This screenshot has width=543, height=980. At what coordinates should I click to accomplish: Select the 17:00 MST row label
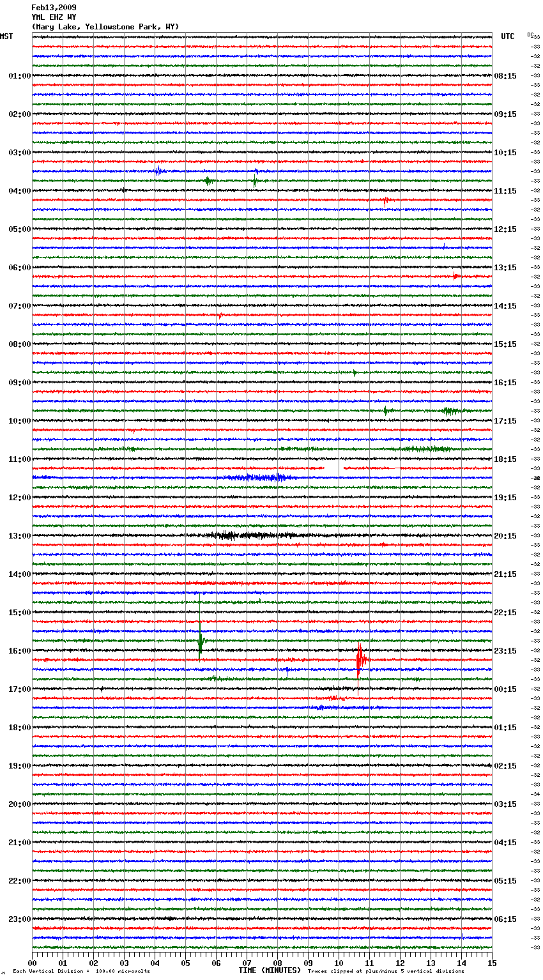pyautogui.click(x=19, y=689)
